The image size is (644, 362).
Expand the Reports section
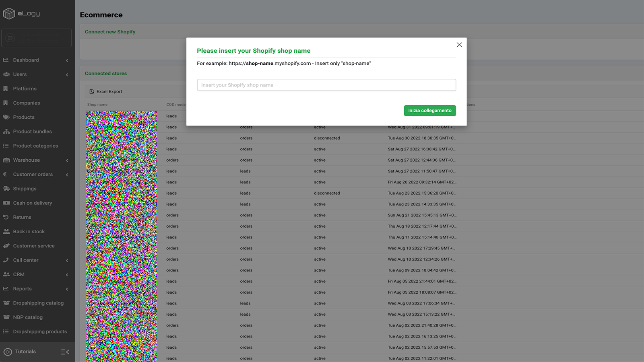pyautogui.click(x=67, y=288)
